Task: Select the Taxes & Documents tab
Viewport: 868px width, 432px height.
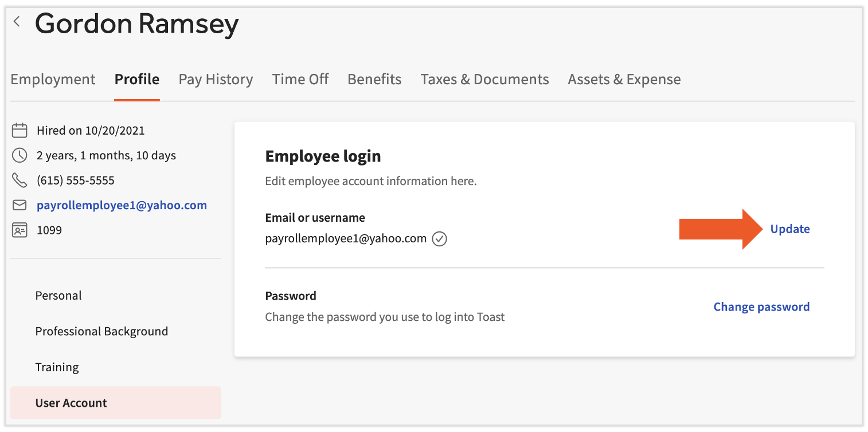Action: coord(484,79)
